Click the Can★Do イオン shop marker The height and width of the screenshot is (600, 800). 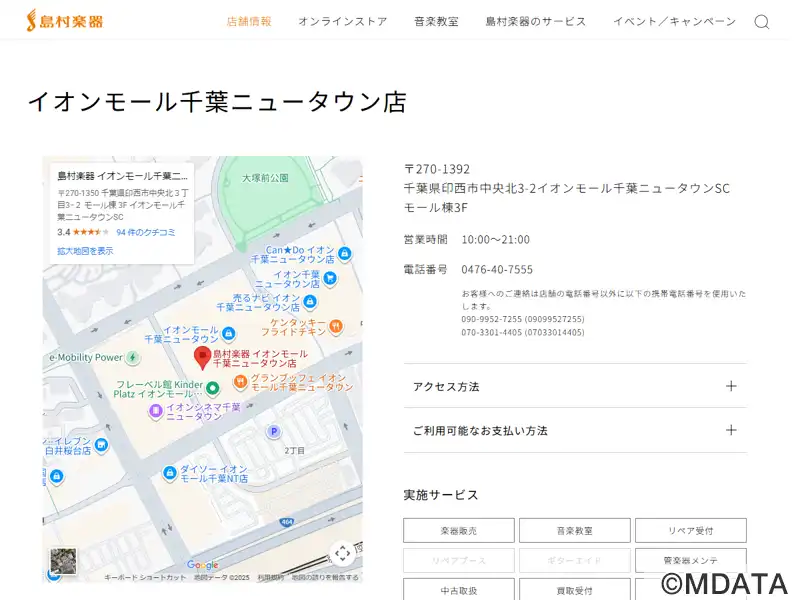345,253
